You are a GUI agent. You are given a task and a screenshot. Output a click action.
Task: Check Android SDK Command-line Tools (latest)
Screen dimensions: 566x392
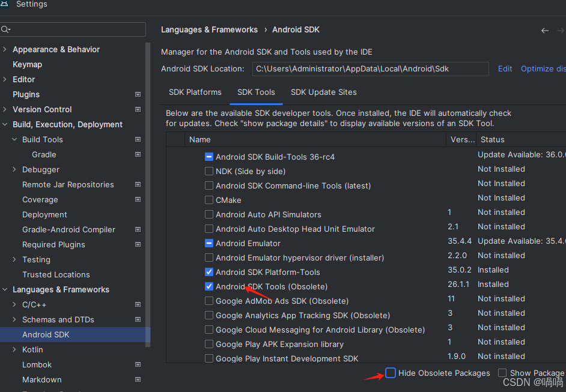click(209, 185)
